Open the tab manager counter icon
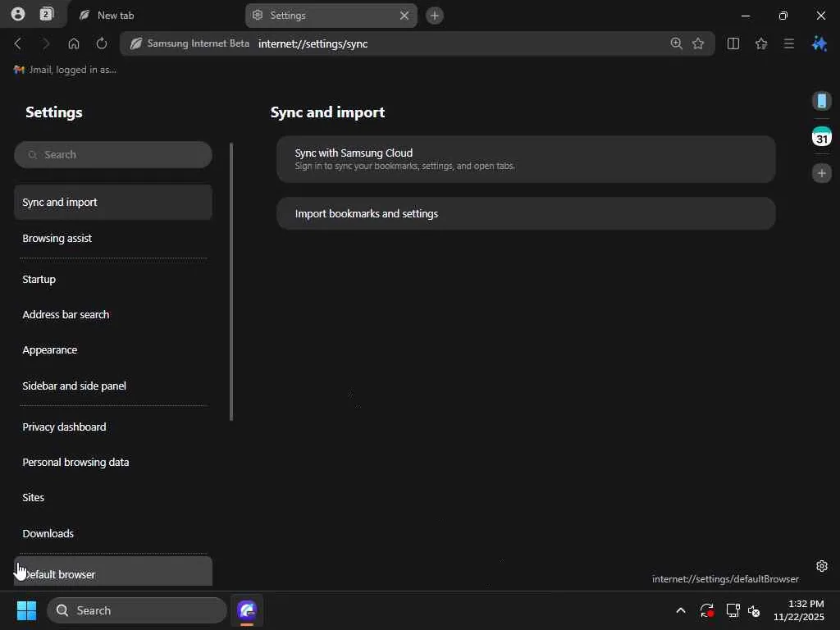Image resolution: width=840 pixels, height=630 pixels. pos(47,15)
